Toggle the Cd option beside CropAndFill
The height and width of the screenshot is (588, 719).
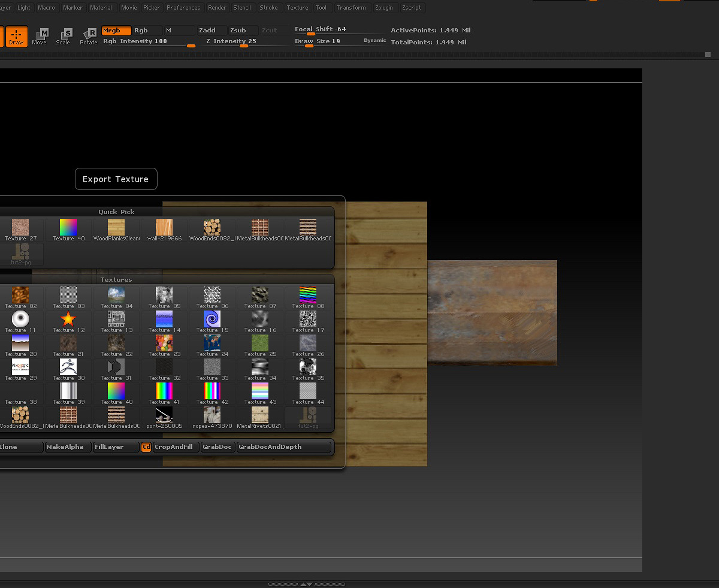[x=146, y=447]
